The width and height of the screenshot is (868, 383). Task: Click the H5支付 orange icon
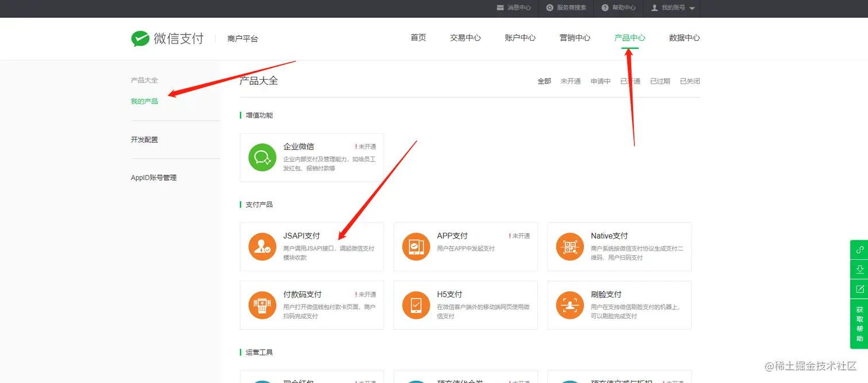click(416, 305)
